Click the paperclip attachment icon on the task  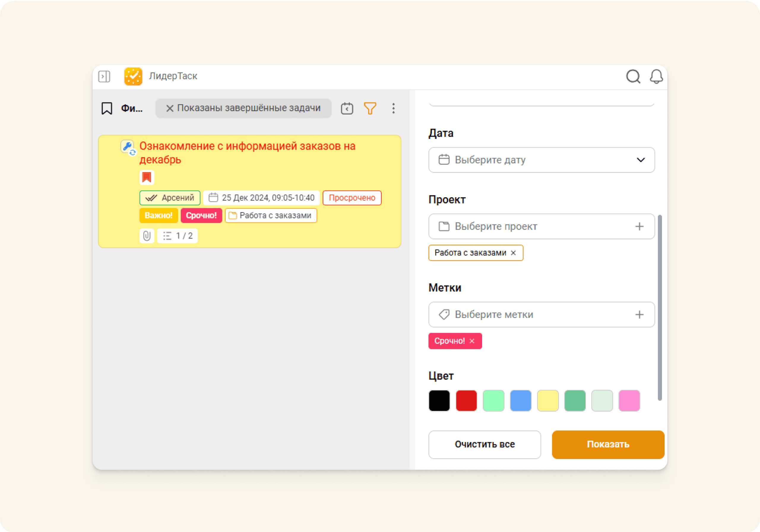[146, 236]
